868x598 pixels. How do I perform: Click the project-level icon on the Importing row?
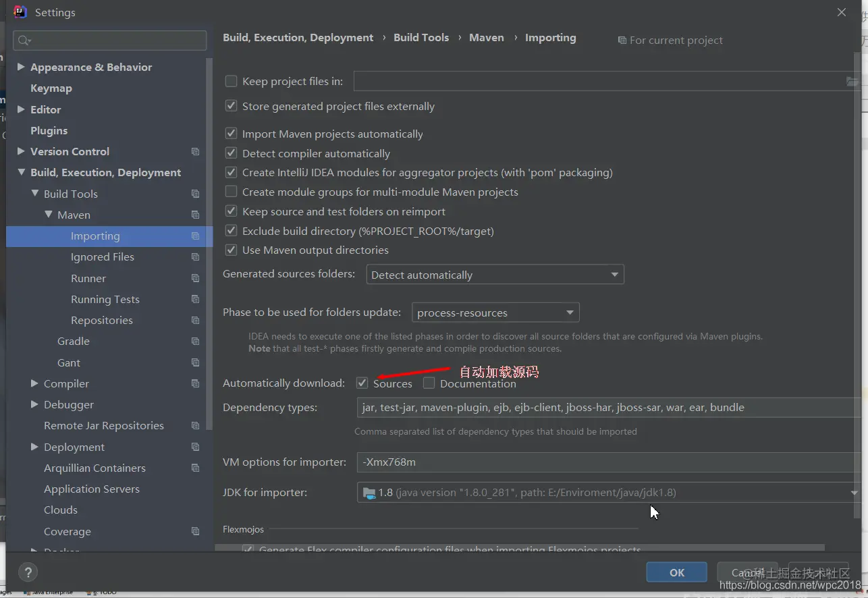(x=195, y=236)
